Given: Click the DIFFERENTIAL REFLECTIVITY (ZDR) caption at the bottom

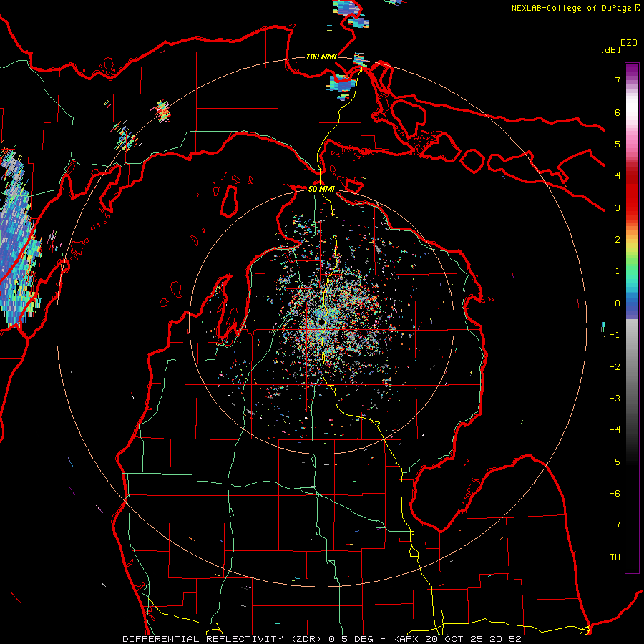Looking at the screenshot, I should tap(225, 639).
